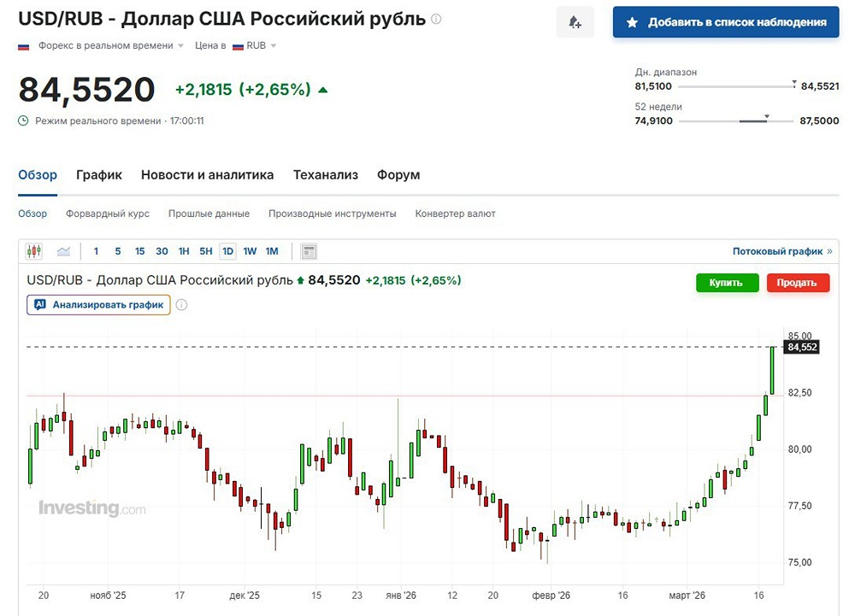Click the info icon beside Анализировать график
Viewport: 855px width, 616px height.
[181, 304]
